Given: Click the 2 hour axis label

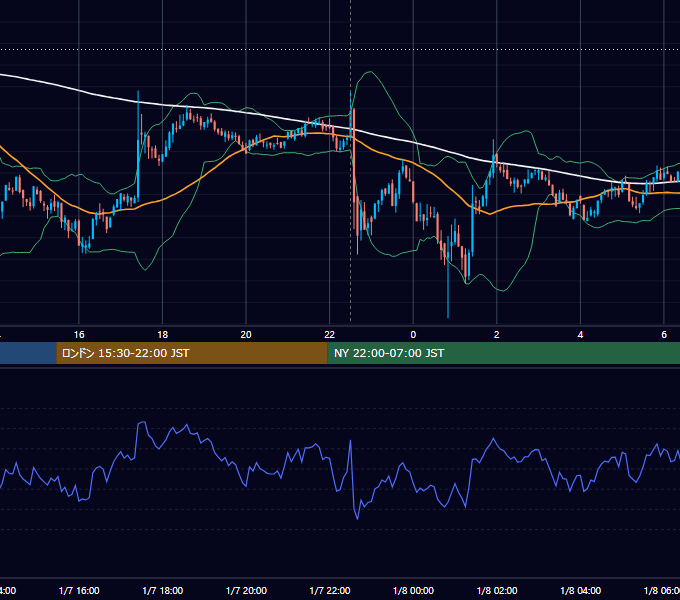Looking at the screenshot, I should point(497,335).
